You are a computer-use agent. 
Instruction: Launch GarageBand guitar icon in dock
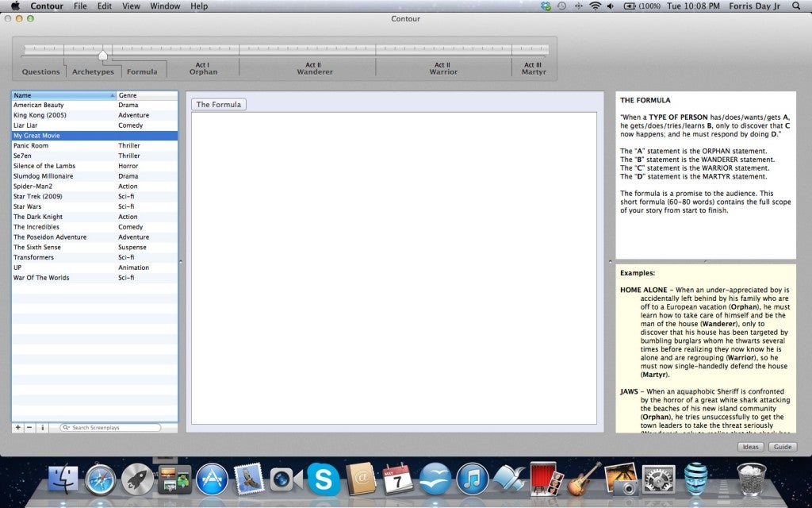(584, 479)
